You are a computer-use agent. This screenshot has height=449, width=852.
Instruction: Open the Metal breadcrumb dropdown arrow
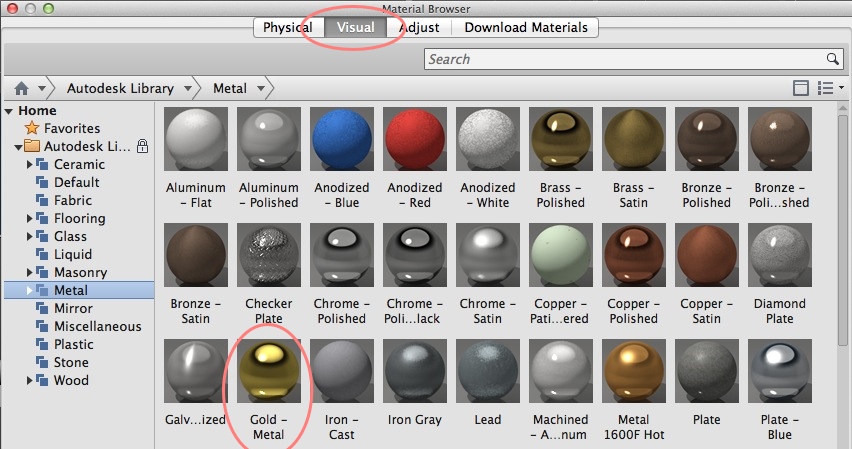click(261, 88)
